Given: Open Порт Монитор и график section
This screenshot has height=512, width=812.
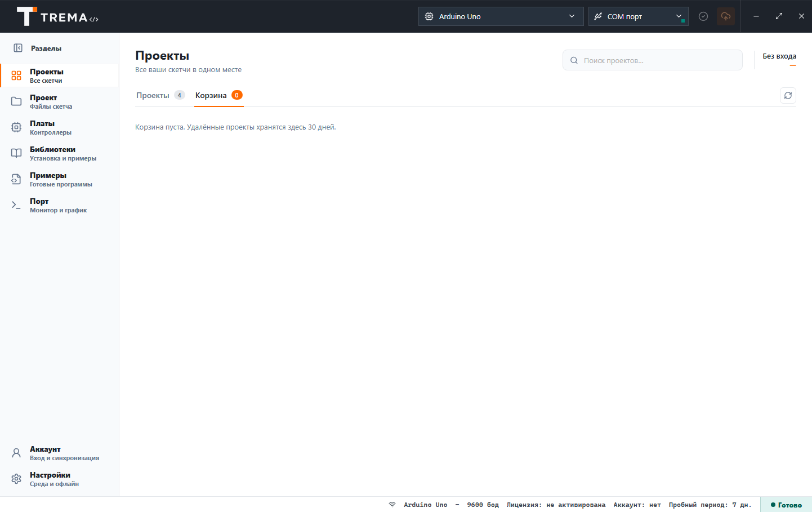Looking at the screenshot, I should (x=60, y=205).
